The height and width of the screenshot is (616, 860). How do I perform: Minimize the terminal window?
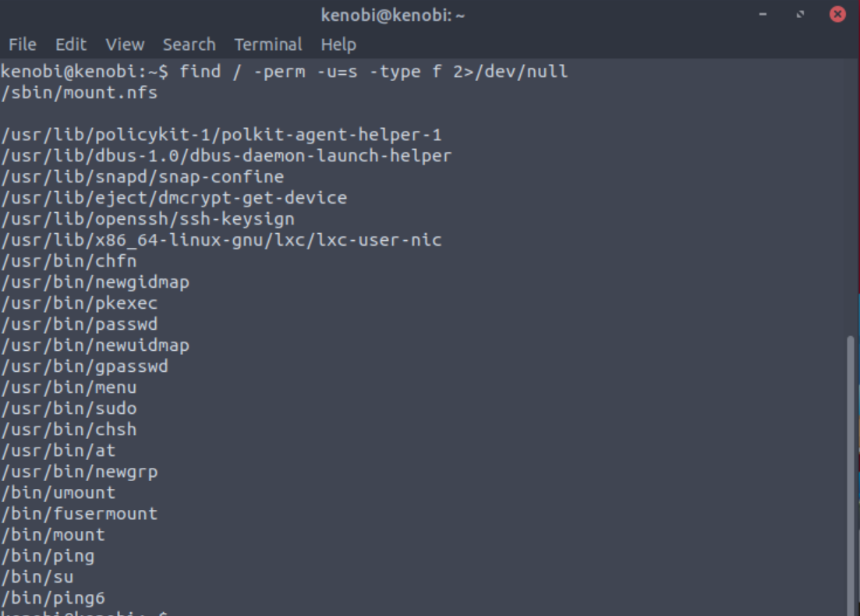pyautogui.click(x=763, y=14)
